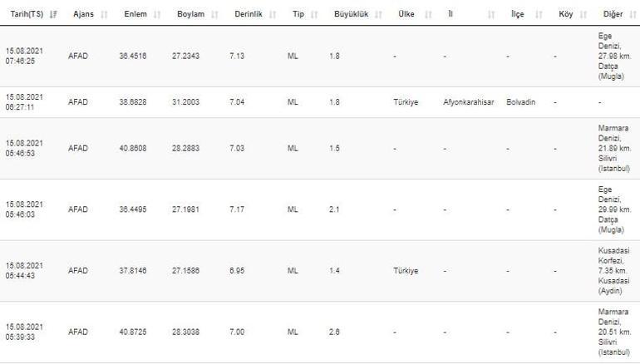Click the sort icon beside Diğer

[633, 15]
